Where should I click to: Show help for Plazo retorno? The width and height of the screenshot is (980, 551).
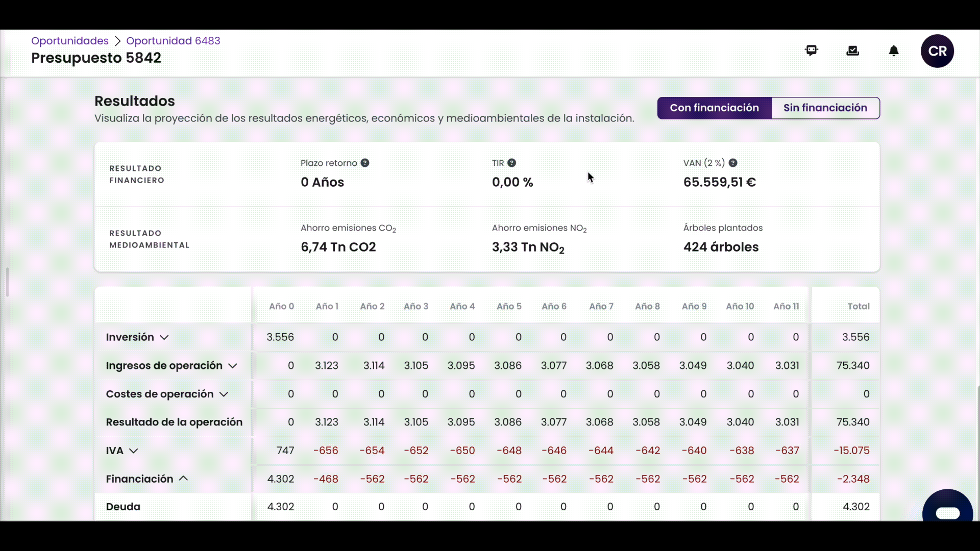point(365,163)
